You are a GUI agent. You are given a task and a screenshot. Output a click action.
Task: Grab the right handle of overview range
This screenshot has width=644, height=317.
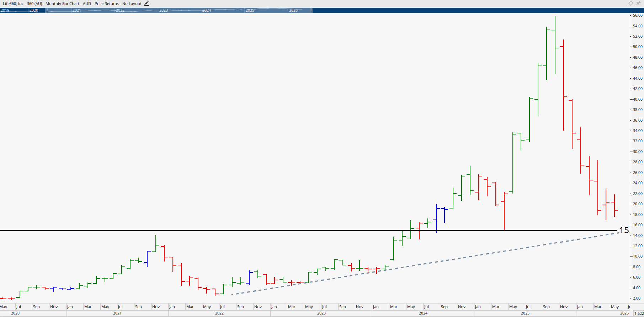312,10
